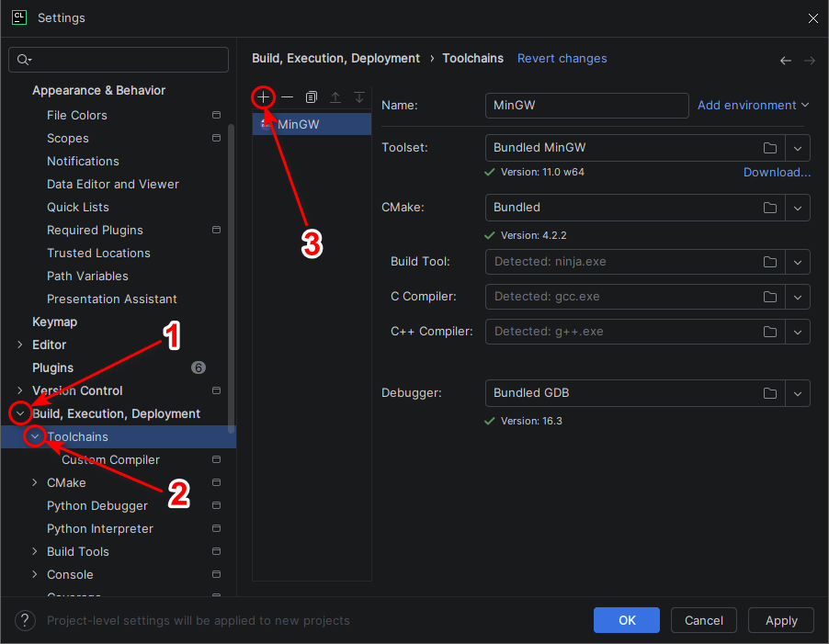Browse folder for C Compiler path
This screenshot has height=644, width=829.
[770, 297]
